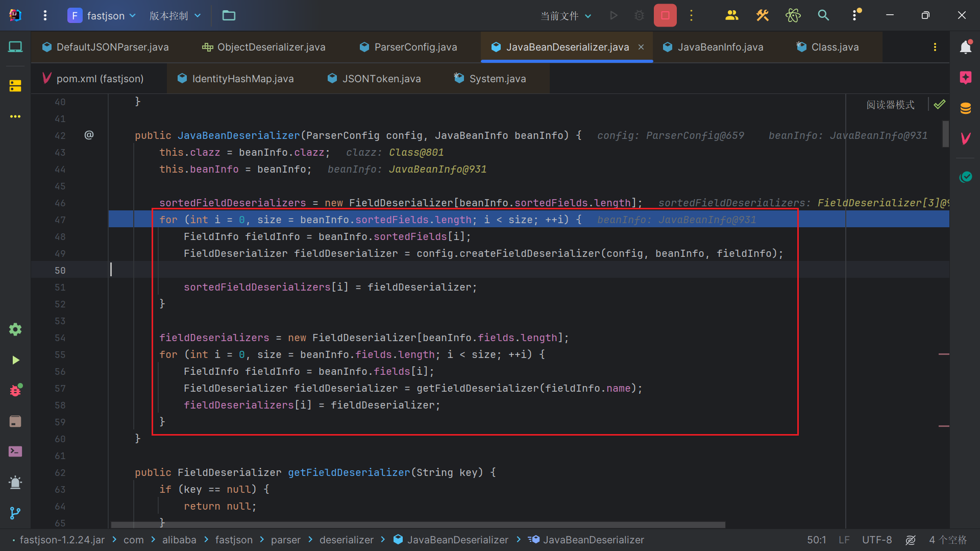Open pom.xml (fastjson) tab
Viewport: 980px width, 551px height.
pyautogui.click(x=93, y=79)
